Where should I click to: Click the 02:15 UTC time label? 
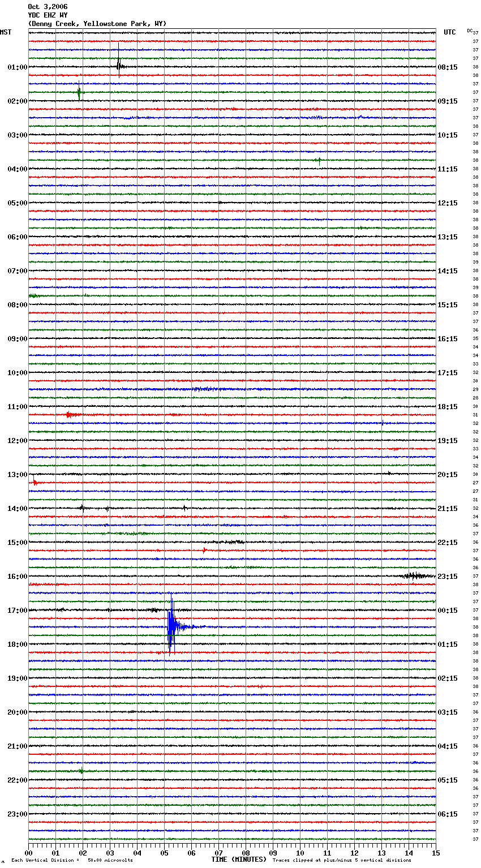click(448, 678)
